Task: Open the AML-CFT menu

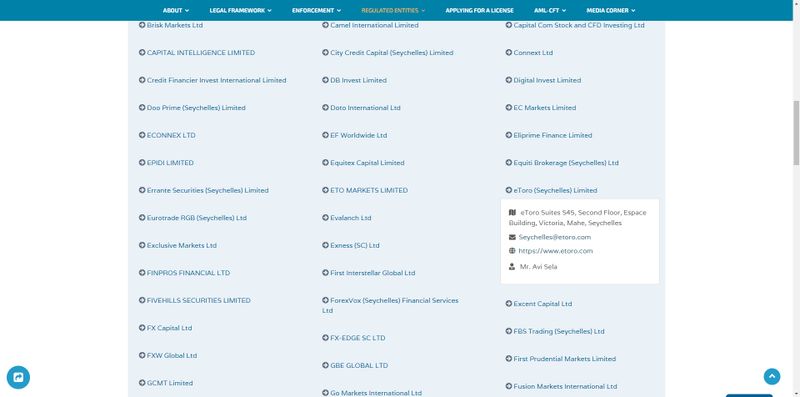Action: tap(550, 10)
